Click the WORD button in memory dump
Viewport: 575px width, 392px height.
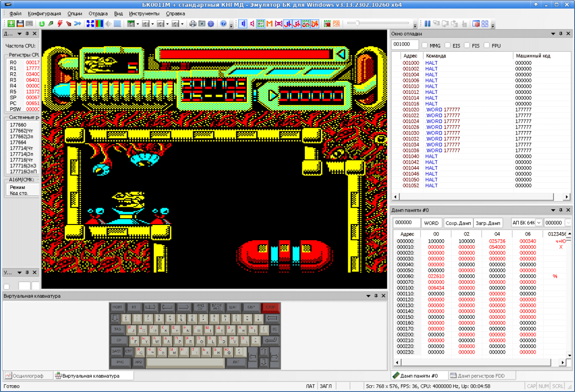pyautogui.click(x=431, y=223)
